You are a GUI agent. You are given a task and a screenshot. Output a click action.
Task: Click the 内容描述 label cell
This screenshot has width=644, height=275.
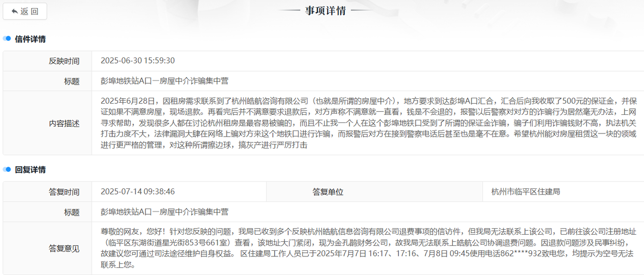(64, 123)
